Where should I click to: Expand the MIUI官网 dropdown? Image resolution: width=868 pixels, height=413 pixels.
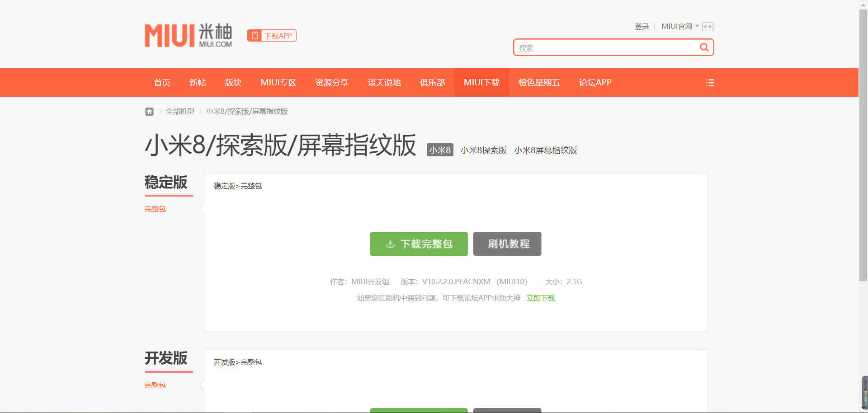pos(680,27)
